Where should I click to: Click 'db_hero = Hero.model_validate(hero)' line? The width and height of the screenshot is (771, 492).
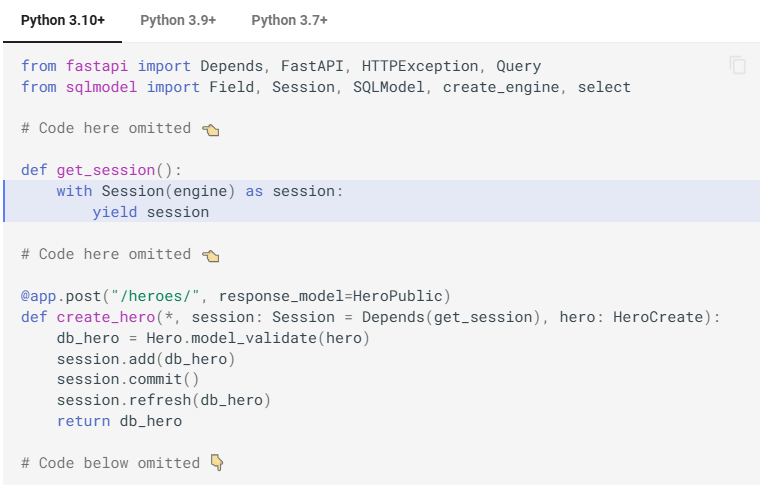(213, 338)
